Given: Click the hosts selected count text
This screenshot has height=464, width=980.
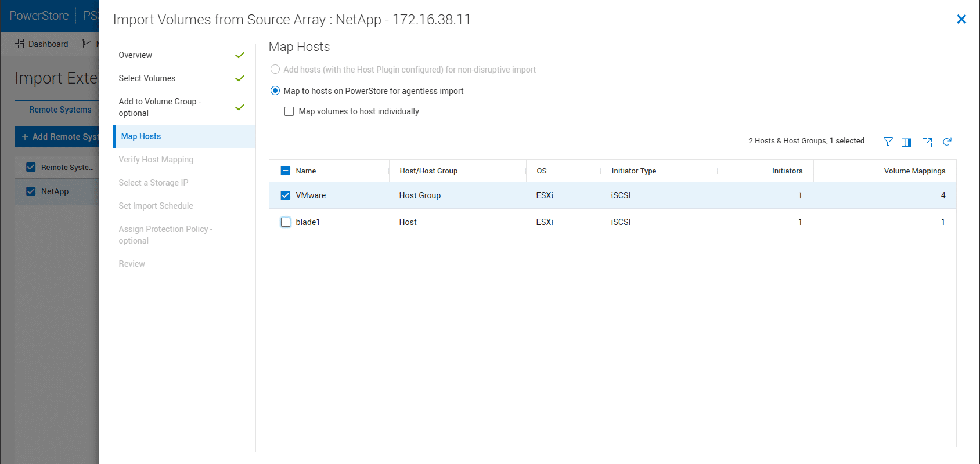Looking at the screenshot, I should [806, 141].
